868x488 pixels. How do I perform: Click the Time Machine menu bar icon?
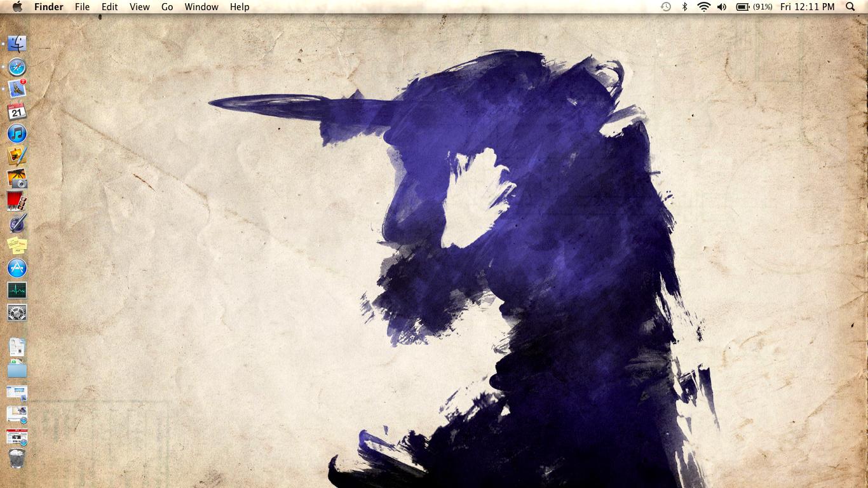[x=666, y=7]
